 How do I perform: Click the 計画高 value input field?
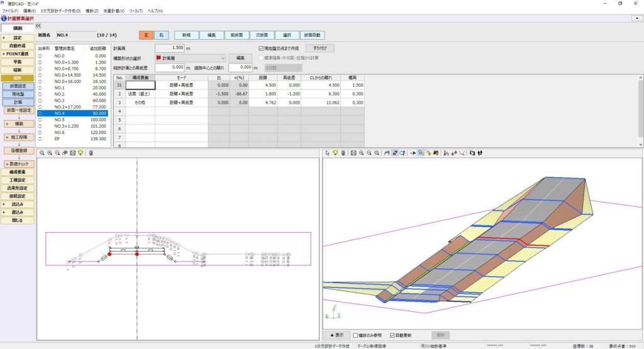click(x=169, y=48)
